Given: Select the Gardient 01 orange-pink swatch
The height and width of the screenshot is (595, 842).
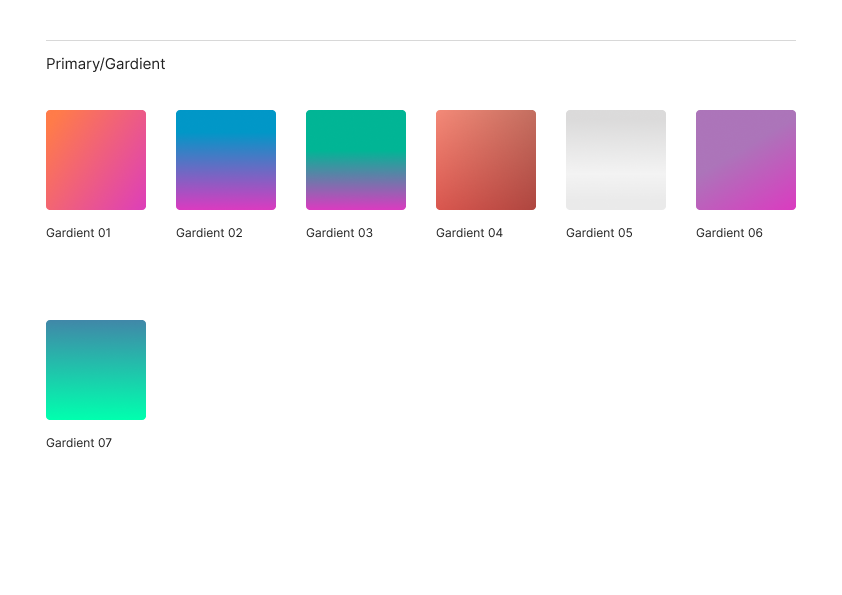Looking at the screenshot, I should pyautogui.click(x=96, y=160).
